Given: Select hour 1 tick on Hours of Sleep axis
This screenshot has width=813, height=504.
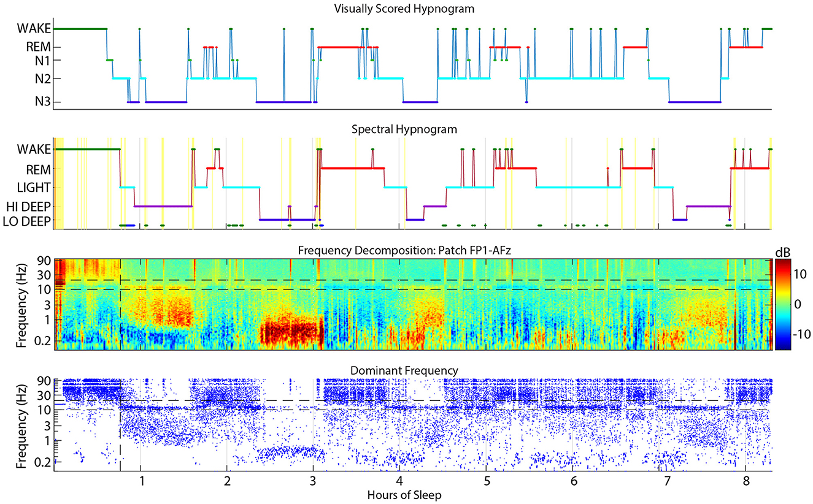Looking at the screenshot, I should [141, 481].
